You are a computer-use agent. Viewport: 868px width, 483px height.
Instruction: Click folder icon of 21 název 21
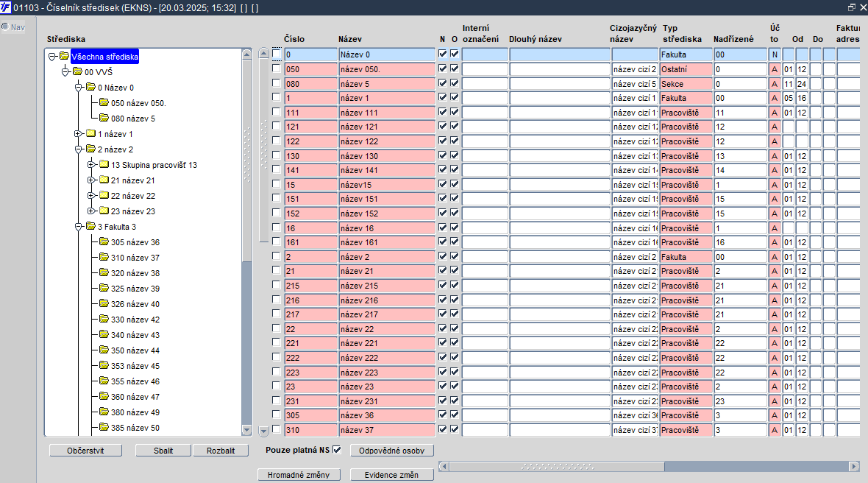click(104, 180)
